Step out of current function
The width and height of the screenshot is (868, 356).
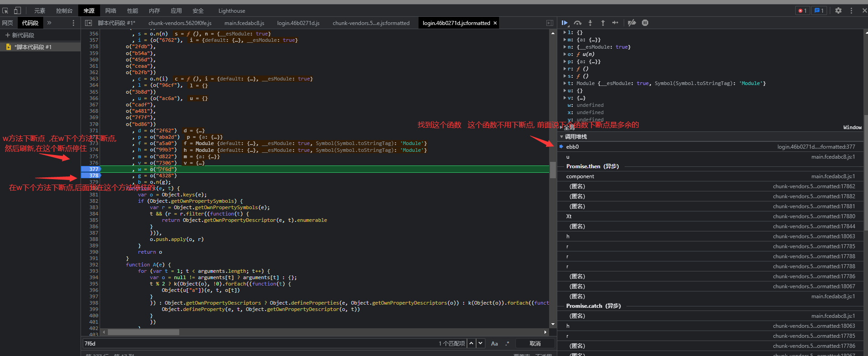[603, 23]
